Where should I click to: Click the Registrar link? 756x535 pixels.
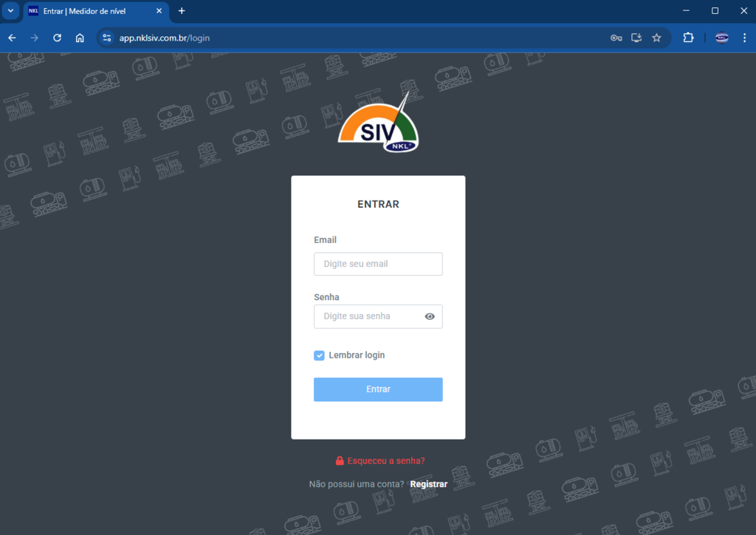[429, 484]
